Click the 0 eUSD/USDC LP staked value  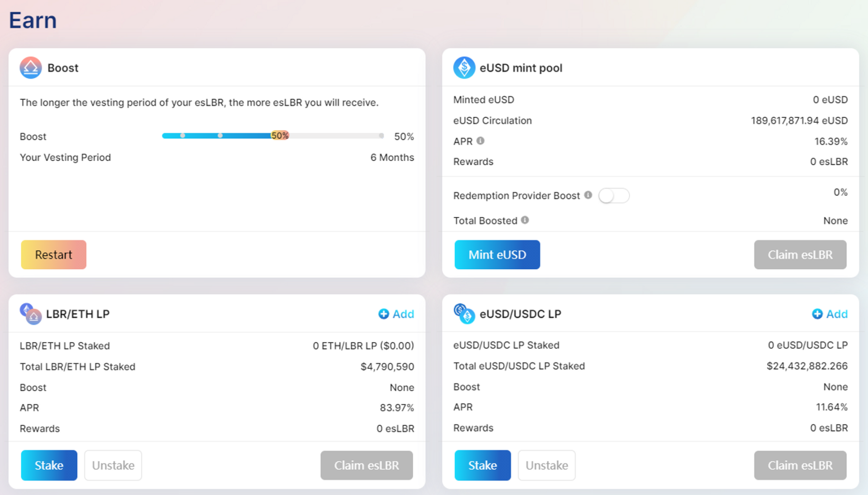click(x=808, y=345)
